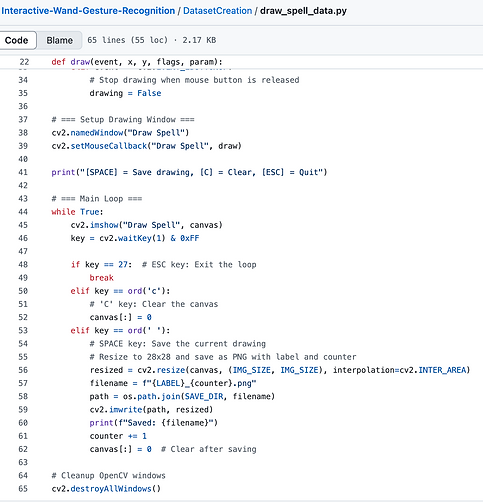Click the comment "# Stop drawing when mouse button is released"

coord(194,80)
